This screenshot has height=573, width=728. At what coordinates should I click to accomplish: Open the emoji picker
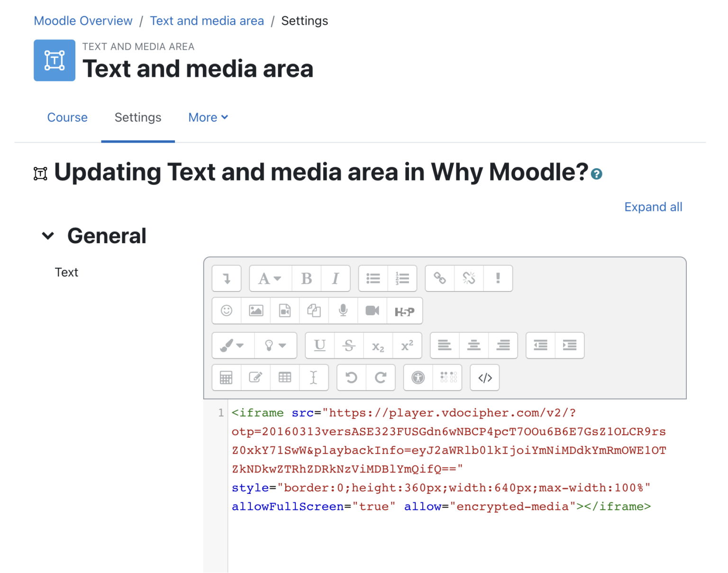[x=227, y=311]
